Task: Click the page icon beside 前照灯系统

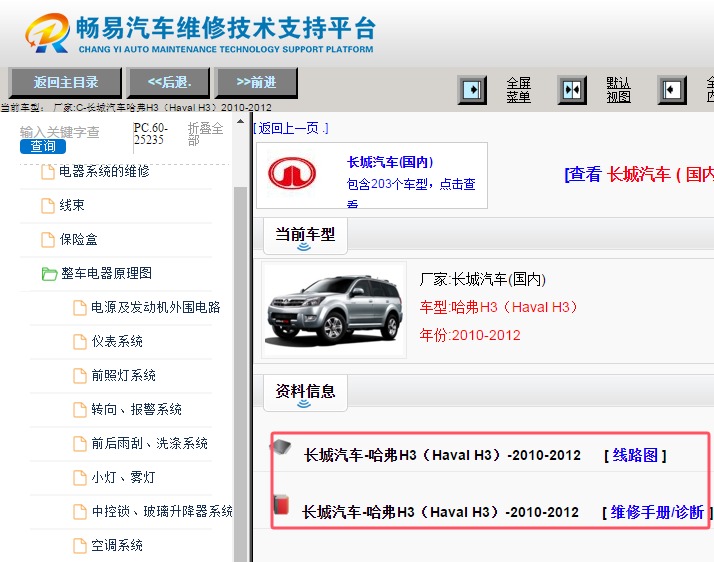Action: [x=80, y=376]
